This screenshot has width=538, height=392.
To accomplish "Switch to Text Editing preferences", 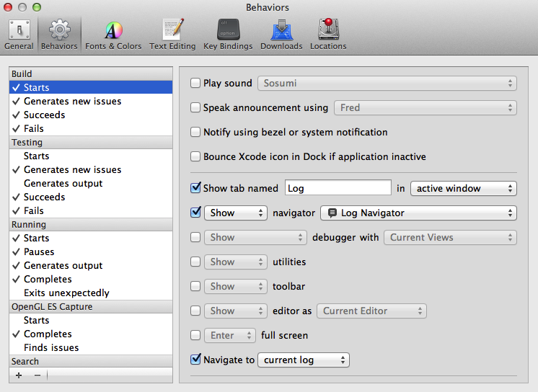I will [172, 35].
